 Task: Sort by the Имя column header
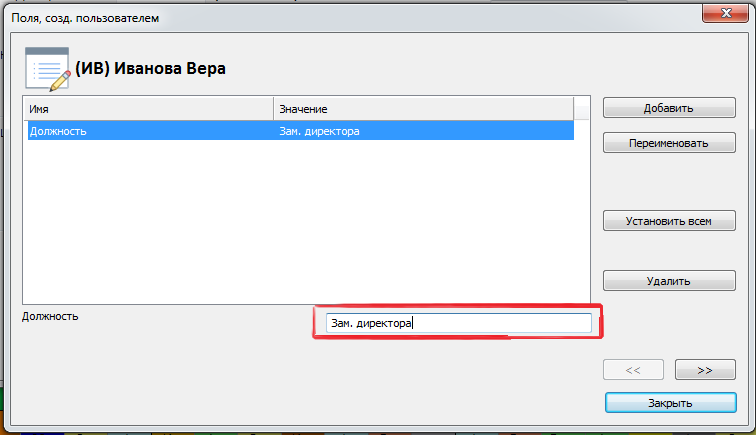click(x=148, y=108)
